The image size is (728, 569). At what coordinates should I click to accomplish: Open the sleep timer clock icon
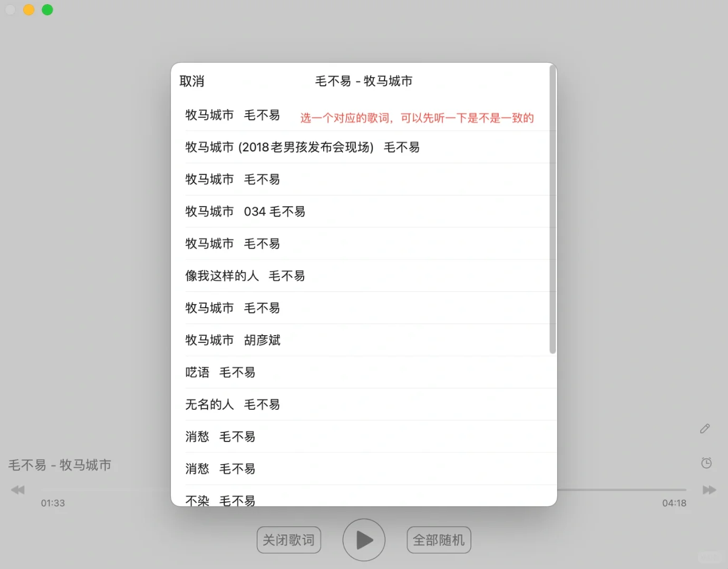tap(706, 463)
